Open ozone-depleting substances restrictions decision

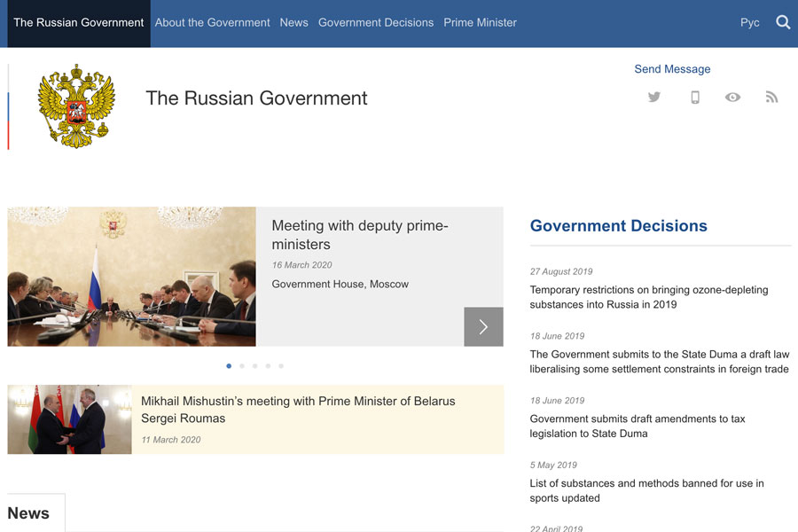(x=649, y=297)
